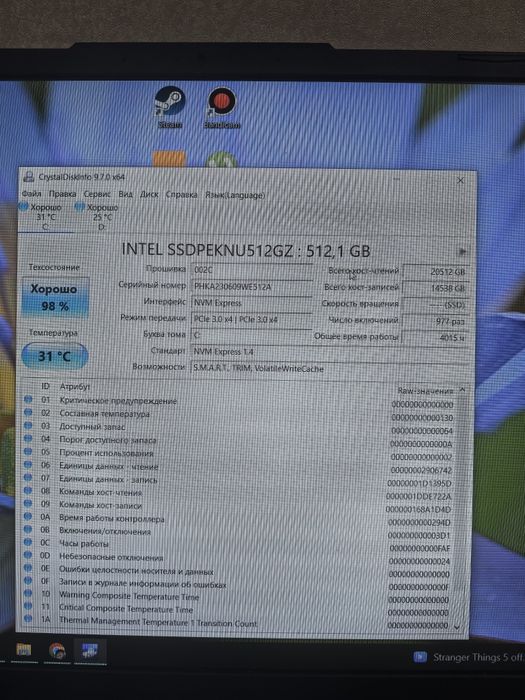Select the D: disk tab at 25 °C

(x=102, y=217)
